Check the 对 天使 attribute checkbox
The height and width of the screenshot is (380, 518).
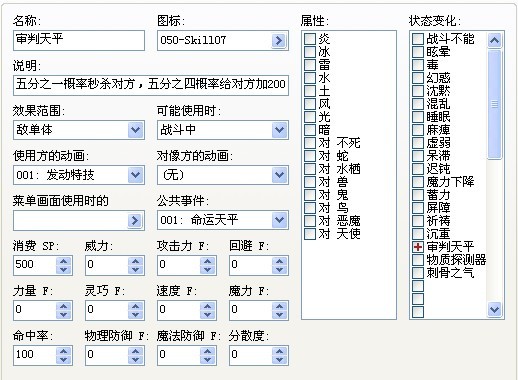[x=310, y=234]
